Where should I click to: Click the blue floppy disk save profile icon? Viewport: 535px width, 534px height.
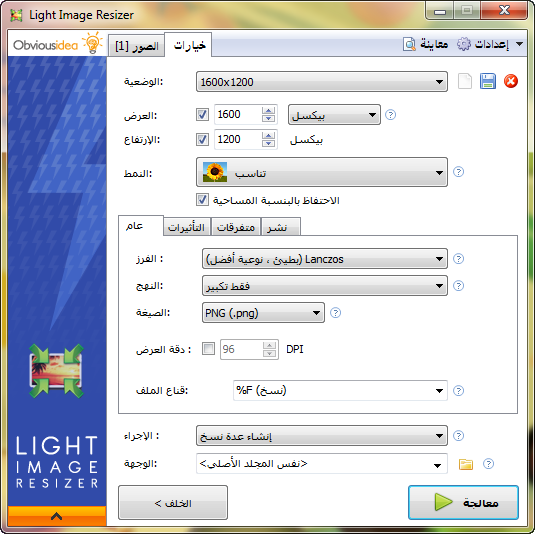pos(488,81)
